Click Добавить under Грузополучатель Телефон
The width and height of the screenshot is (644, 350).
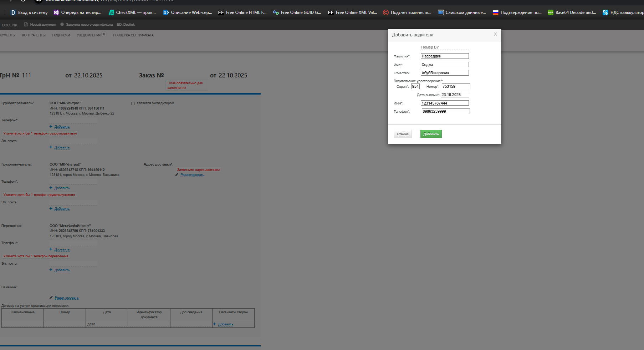[62, 188]
